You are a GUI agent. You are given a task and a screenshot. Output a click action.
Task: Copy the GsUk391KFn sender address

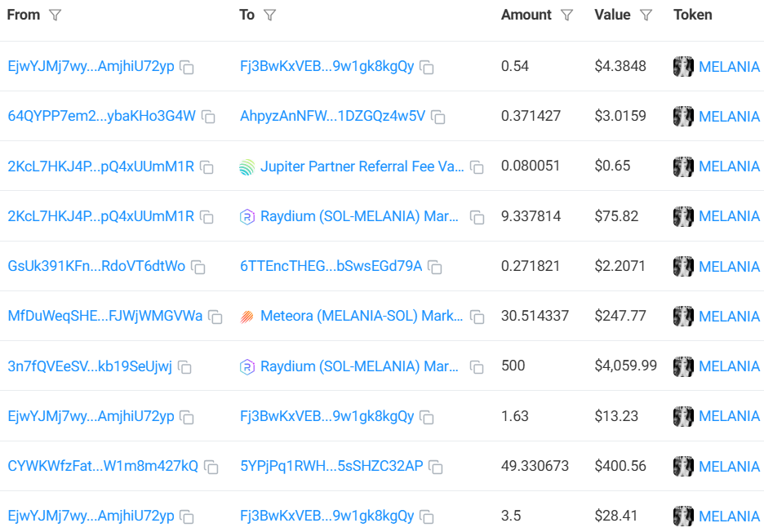click(198, 268)
